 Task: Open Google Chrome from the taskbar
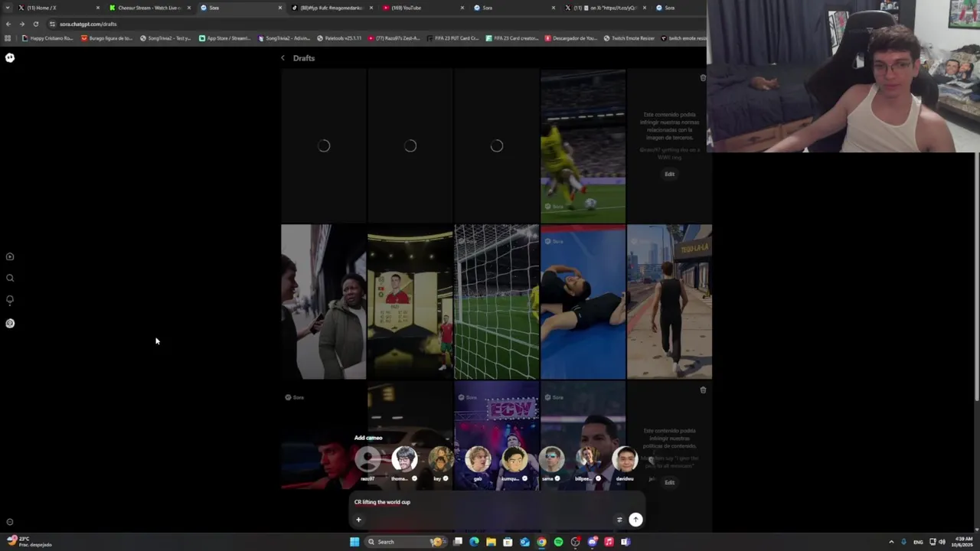coord(541,542)
